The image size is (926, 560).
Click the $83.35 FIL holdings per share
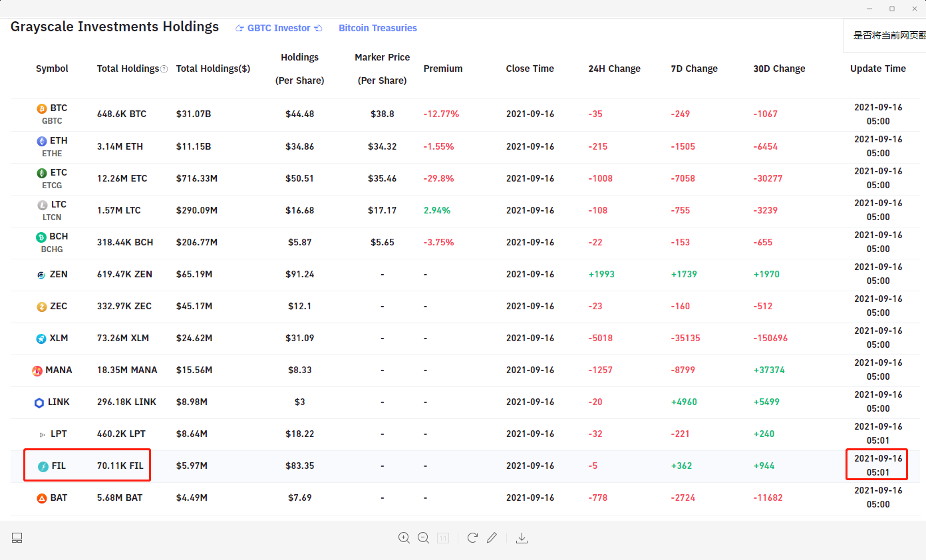[300, 466]
